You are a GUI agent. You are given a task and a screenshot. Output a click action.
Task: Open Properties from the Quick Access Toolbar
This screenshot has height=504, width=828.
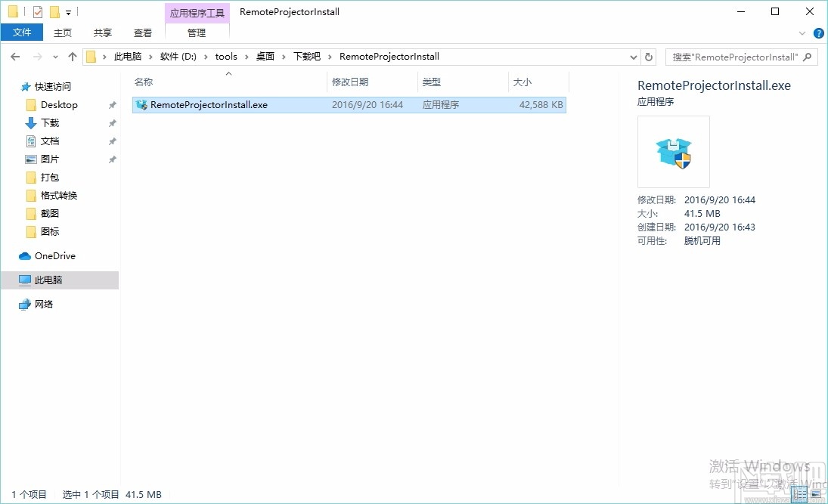coord(36,11)
